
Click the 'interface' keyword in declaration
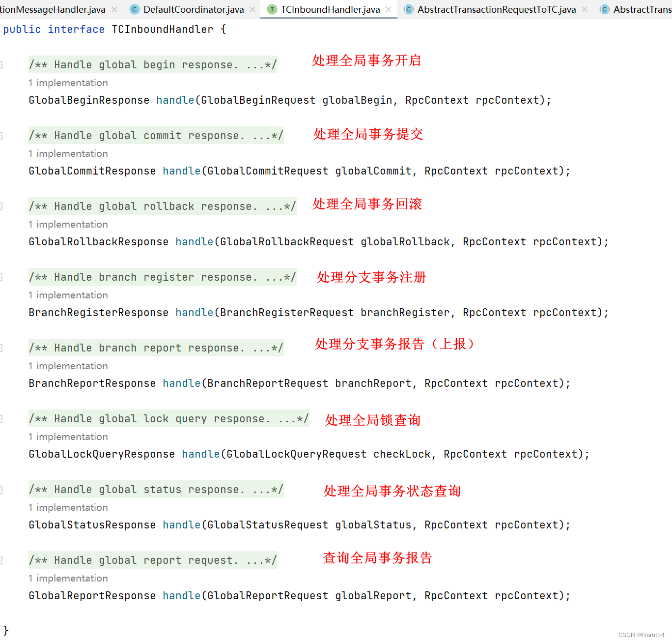pos(76,29)
